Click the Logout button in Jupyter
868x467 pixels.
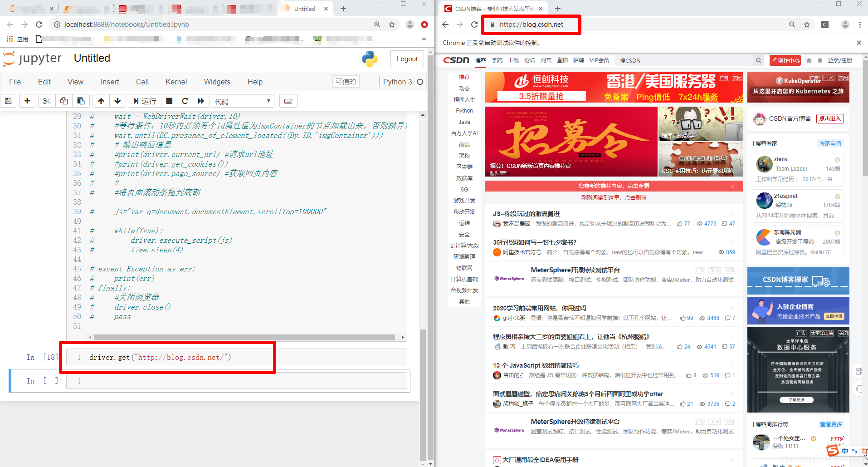(407, 59)
